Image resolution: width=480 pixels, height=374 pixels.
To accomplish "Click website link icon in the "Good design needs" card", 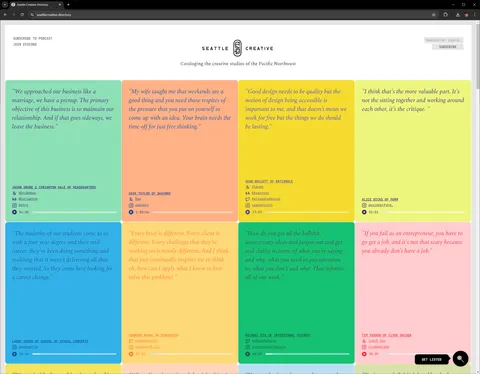I will pos(248,187).
